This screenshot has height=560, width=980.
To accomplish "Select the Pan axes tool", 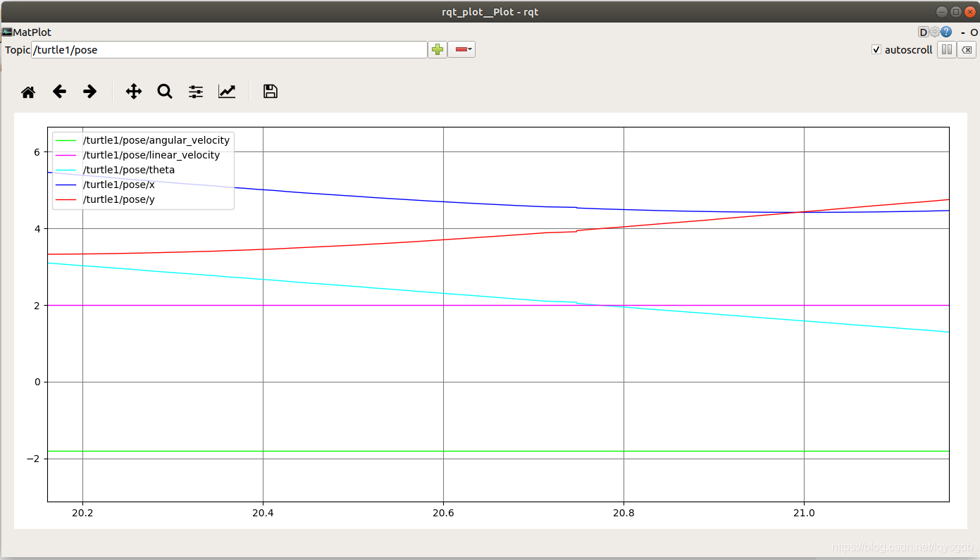I will pos(134,92).
